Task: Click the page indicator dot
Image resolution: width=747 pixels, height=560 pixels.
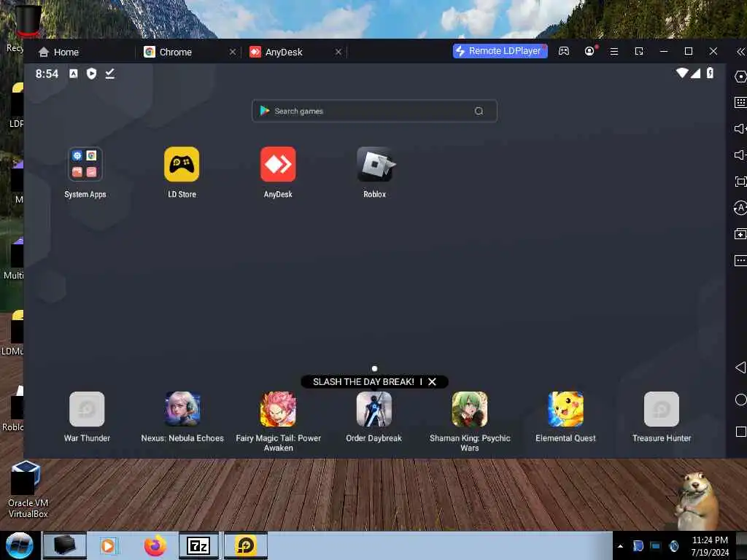Action: (x=374, y=368)
